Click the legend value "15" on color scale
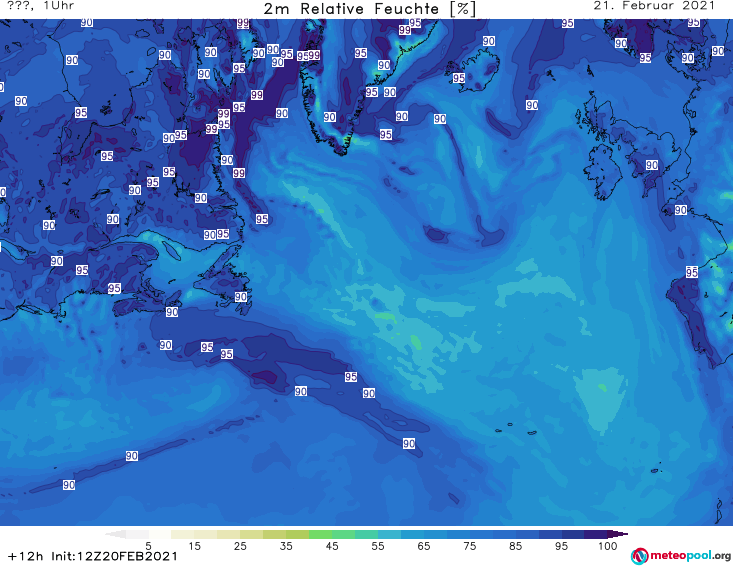The image size is (733, 566). pos(194,546)
